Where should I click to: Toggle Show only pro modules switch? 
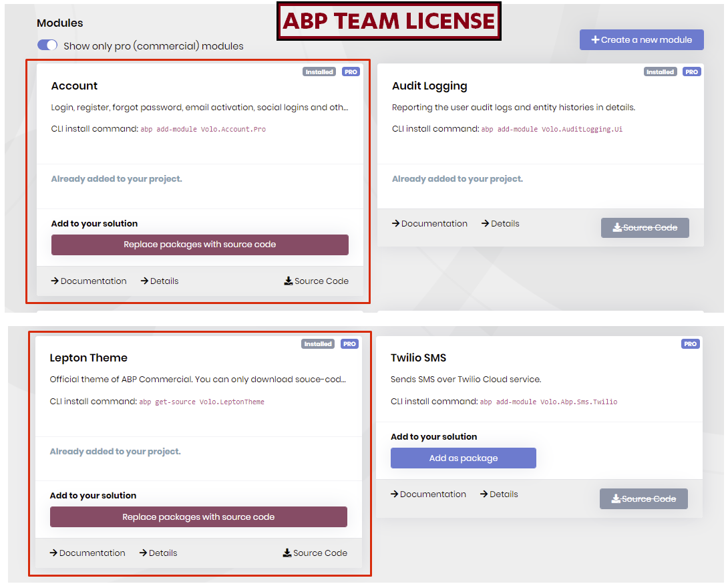pos(47,45)
